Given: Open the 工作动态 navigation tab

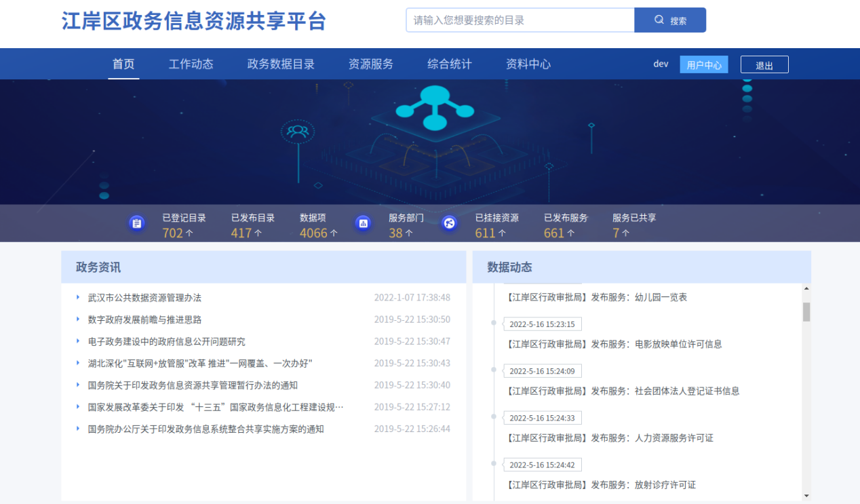Looking at the screenshot, I should [x=191, y=64].
